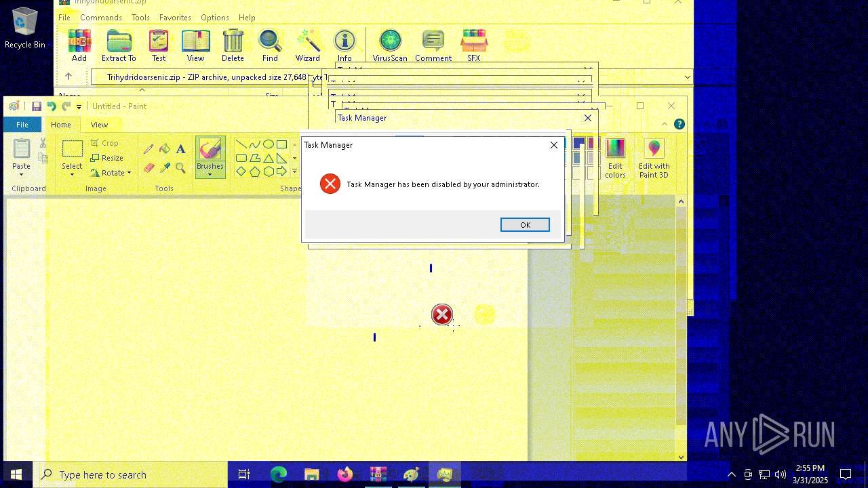Click the Find icon in WinRAR
The width and height of the screenshot is (868, 488).
coord(270,45)
